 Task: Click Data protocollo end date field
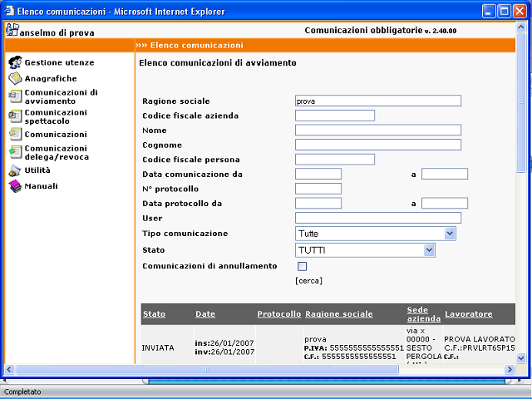point(445,203)
